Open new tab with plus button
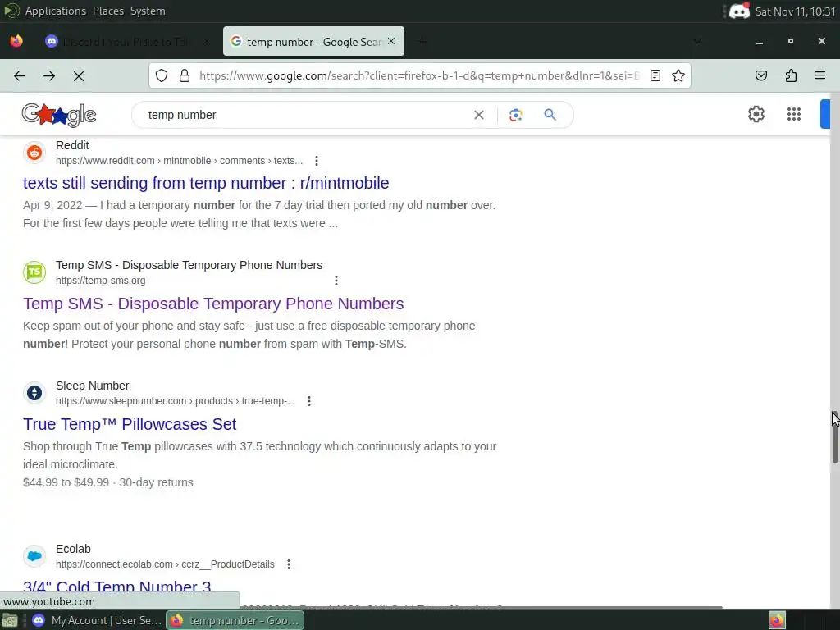Viewport: 840px width, 630px height. [422, 41]
